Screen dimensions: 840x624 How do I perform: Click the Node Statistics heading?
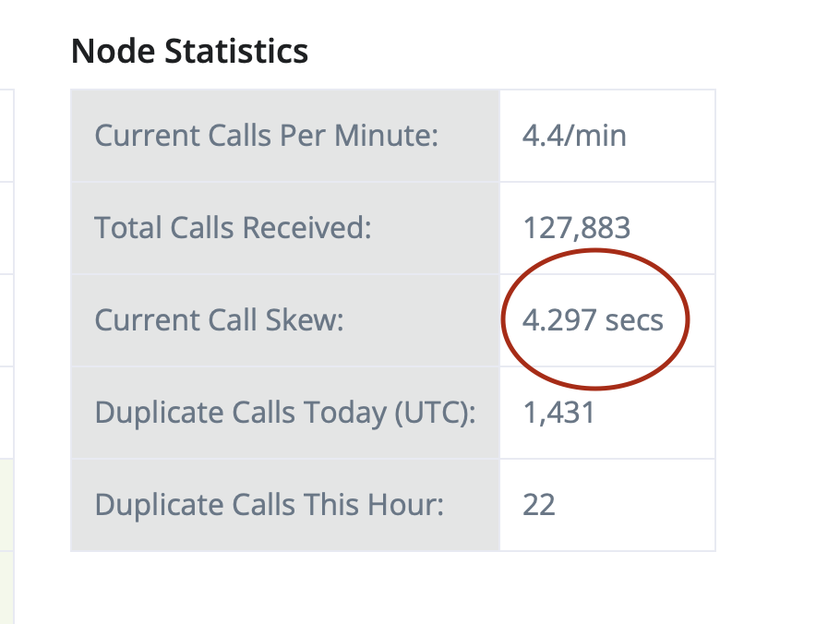pyautogui.click(x=189, y=52)
